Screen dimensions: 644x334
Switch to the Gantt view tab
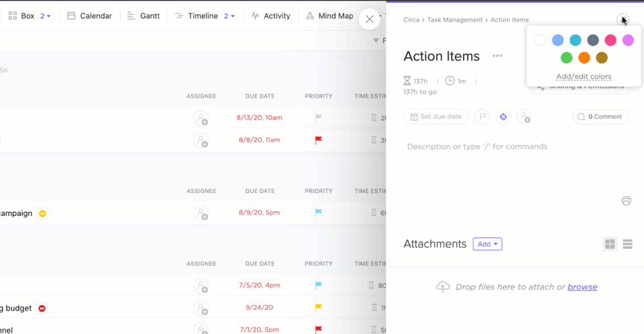point(144,16)
